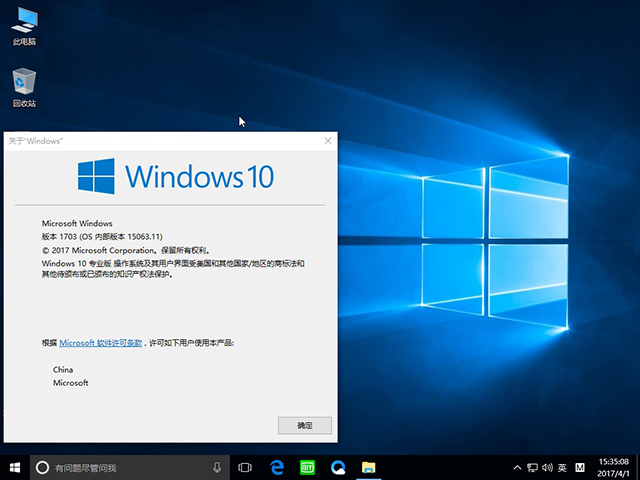This screenshot has height=480, width=640.
Task: Open the 此电脑 desktop icon
Action: (x=24, y=22)
